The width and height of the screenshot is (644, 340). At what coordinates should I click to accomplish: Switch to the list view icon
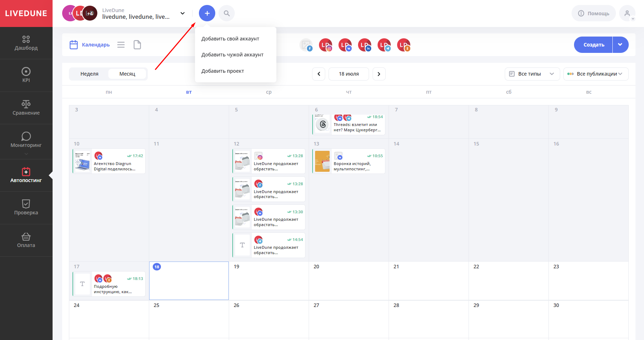coord(121,45)
